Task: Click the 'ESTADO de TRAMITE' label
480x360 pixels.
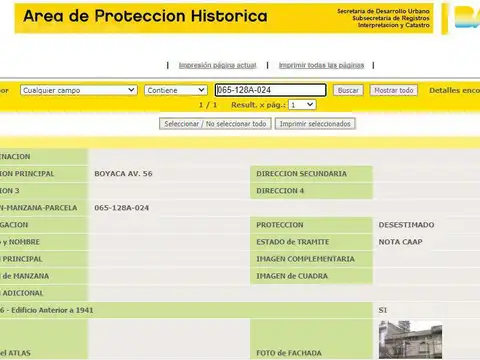Action: click(x=293, y=242)
